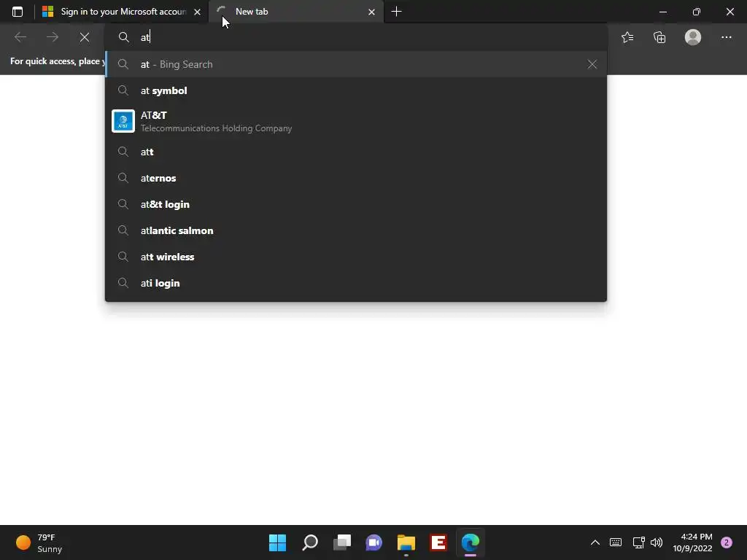Viewport: 747px width, 560px height.
Task: Select the 'atlantic salmon' suggestion
Action: [355, 230]
